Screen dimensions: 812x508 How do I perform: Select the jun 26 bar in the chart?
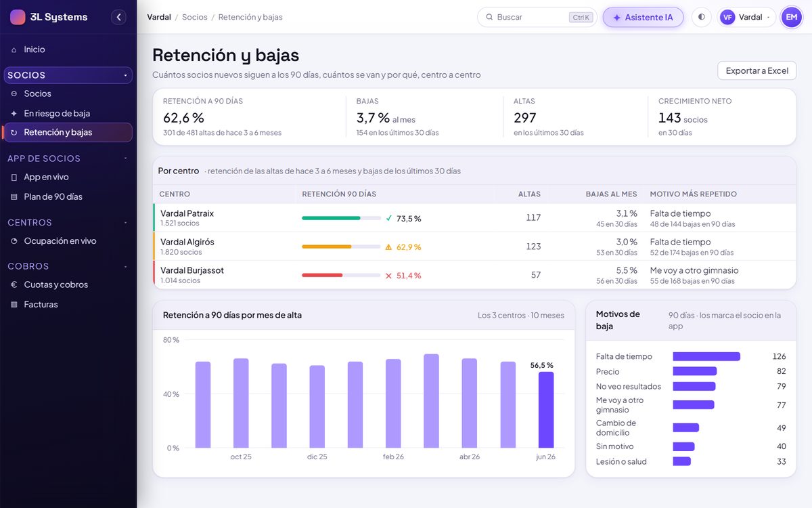pyautogui.click(x=546, y=410)
